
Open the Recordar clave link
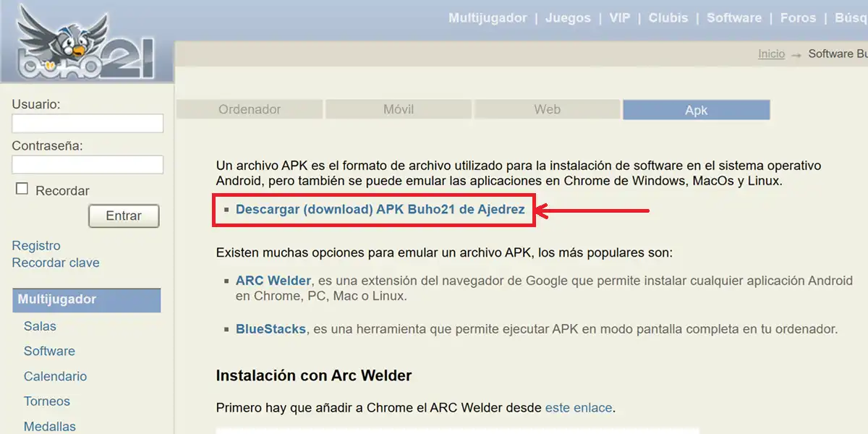coord(56,263)
